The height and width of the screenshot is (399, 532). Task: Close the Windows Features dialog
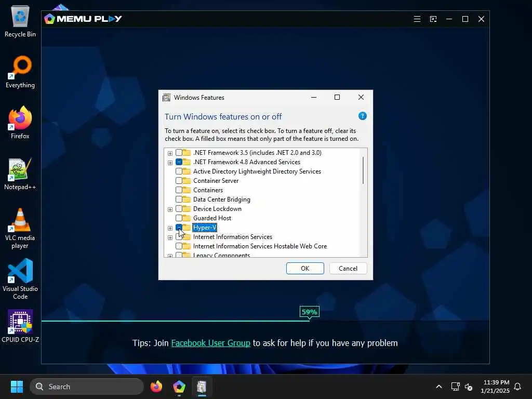pyautogui.click(x=361, y=97)
